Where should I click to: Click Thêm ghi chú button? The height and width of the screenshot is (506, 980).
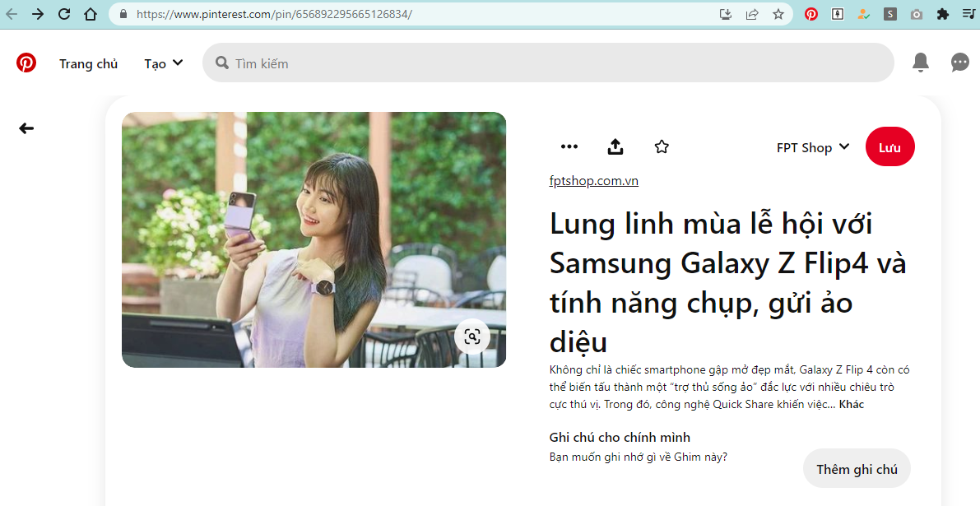(x=857, y=468)
